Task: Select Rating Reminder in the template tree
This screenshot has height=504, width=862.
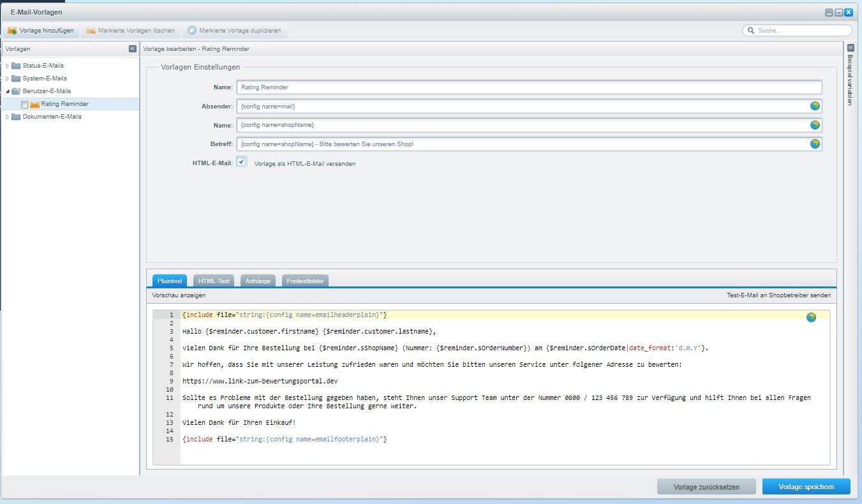Action: (x=64, y=104)
